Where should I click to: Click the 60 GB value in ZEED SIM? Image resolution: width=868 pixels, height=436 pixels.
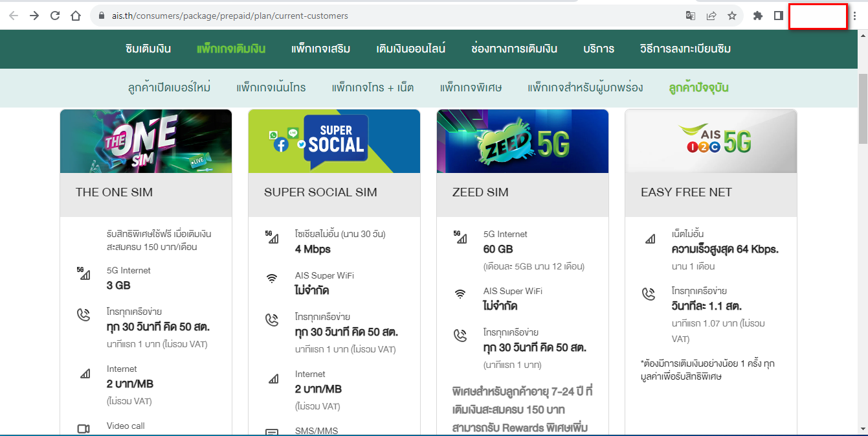[498, 249]
